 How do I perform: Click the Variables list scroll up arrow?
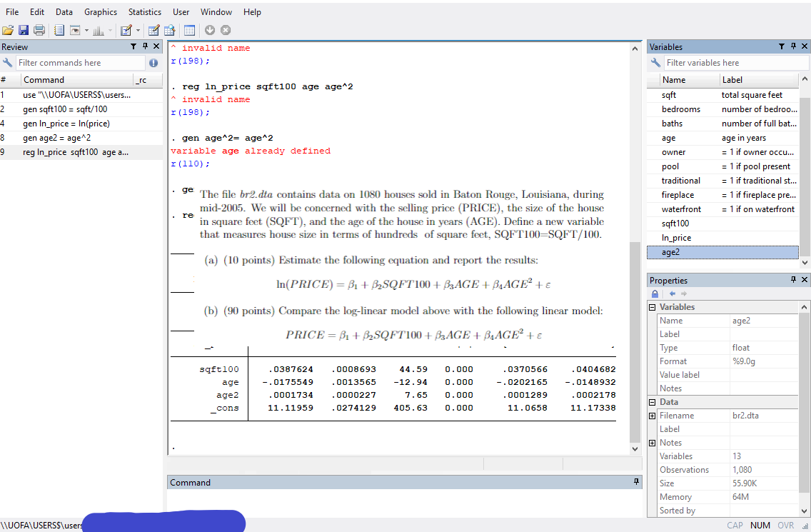pyautogui.click(x=805, y=79)
